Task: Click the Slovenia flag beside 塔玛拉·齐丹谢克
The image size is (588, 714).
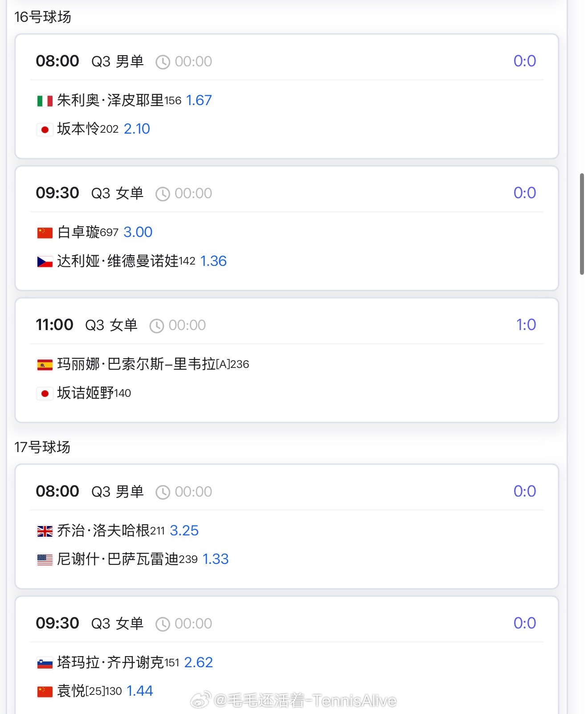Action: click(45, 663)
